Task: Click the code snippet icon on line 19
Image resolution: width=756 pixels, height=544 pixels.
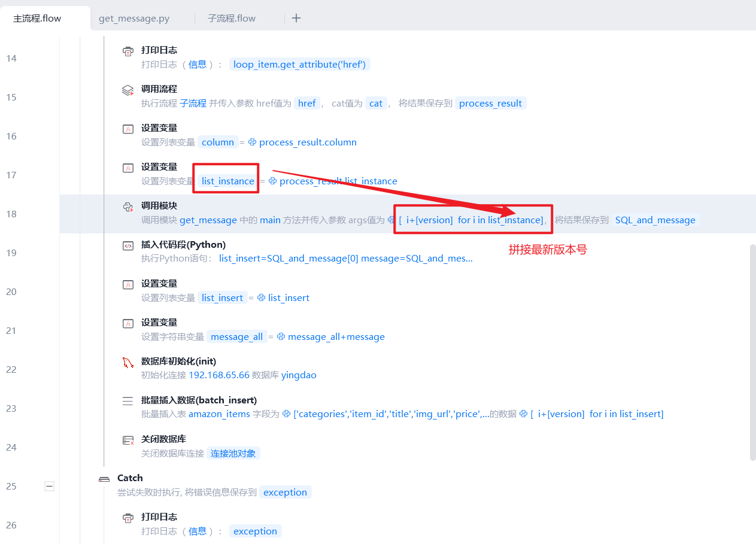Action: (128, 246)
